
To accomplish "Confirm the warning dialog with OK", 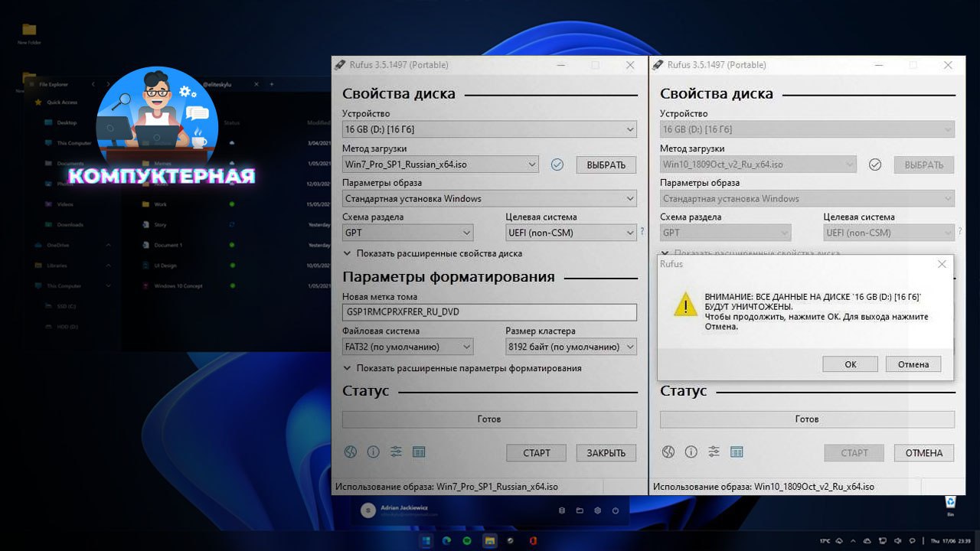I will click(851, 364).
